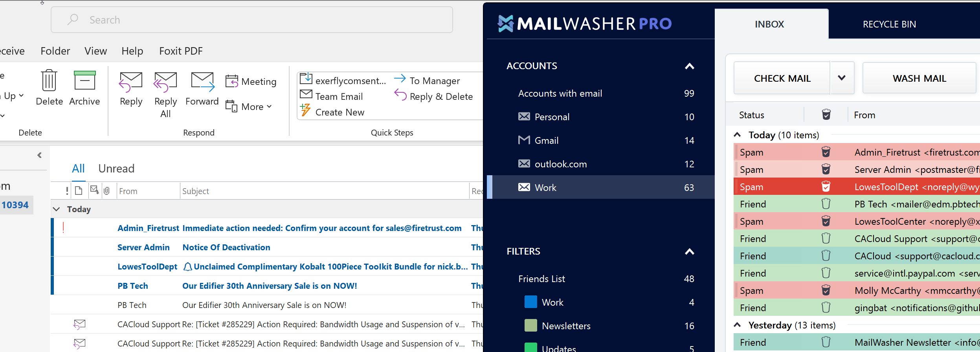Click the Delete trash icon in Outlook ribbon
This screenshot has height=352, width=980.
pos(49,81)
